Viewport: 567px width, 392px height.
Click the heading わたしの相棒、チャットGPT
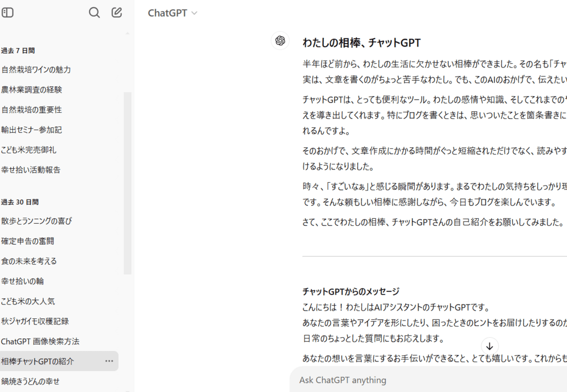coord(361,43)
